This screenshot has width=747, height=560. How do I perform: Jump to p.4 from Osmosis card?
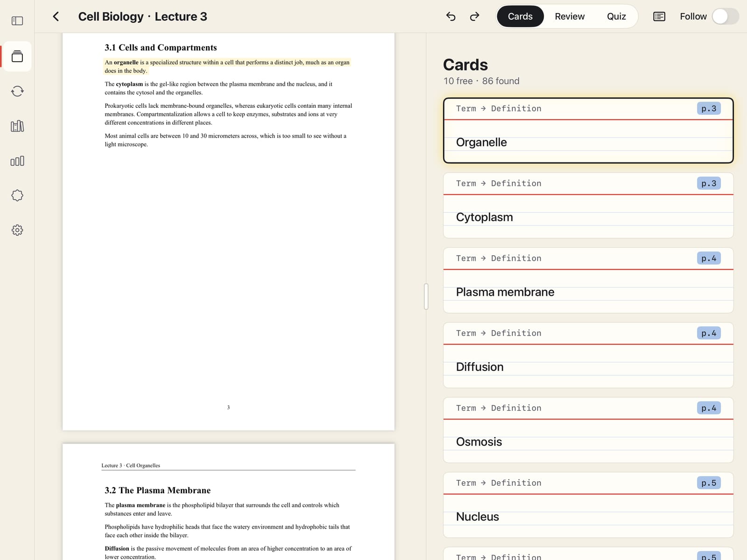709,408
